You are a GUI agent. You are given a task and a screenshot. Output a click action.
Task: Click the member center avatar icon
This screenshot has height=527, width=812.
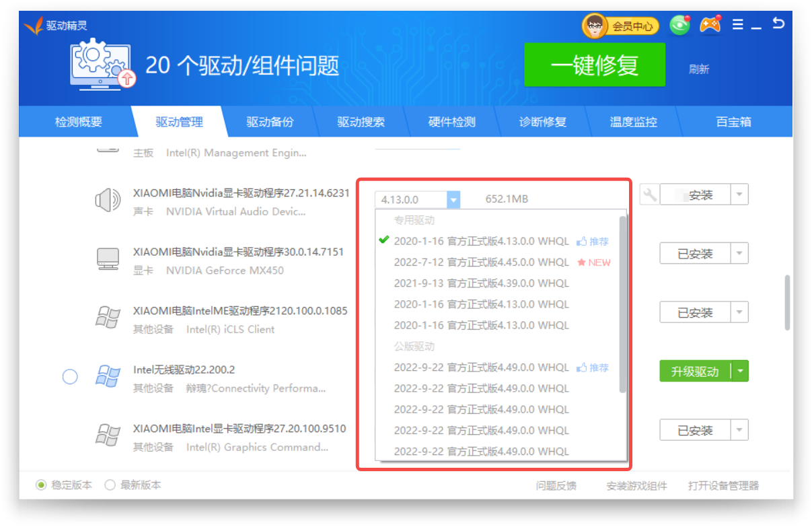(x=594, y=26)
